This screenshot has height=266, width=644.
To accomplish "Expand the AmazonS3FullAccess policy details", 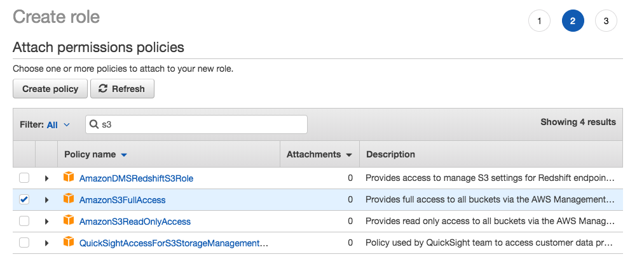I will pos(46,200).
